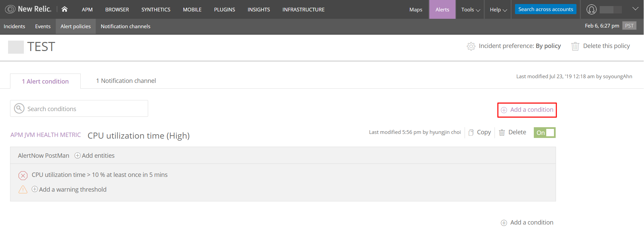644x243 pixels.
Task: Open the account chevron dropdown at far right
Action: [x=635, y=9]
